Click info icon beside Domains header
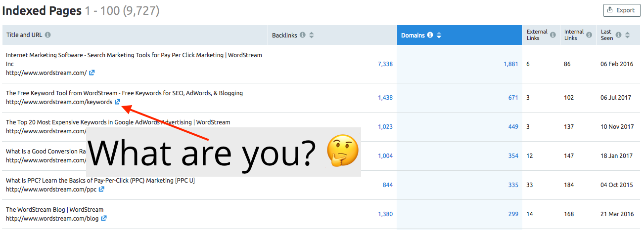This screenshot has width=644, height=230. pos(430,35)
